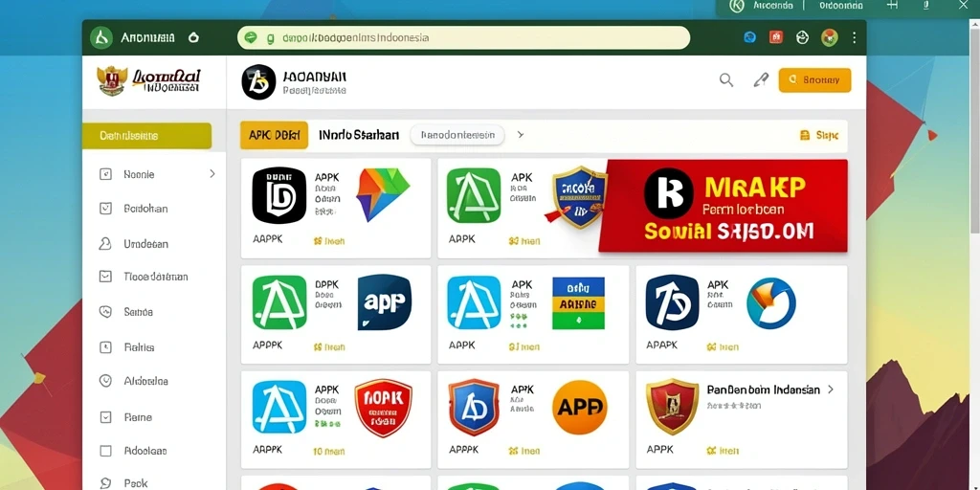Open the browser three-dot menu
980x490 pixels.
click(x=854, y=37)
